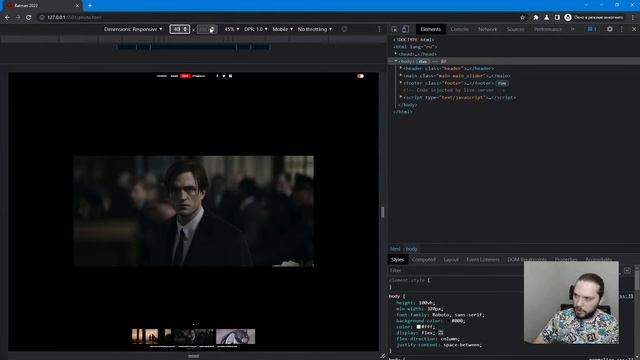This screenshot has height=360, width=640.
Task: Expand the script type="text/javascript" node
Action: (x=401, y=98)
